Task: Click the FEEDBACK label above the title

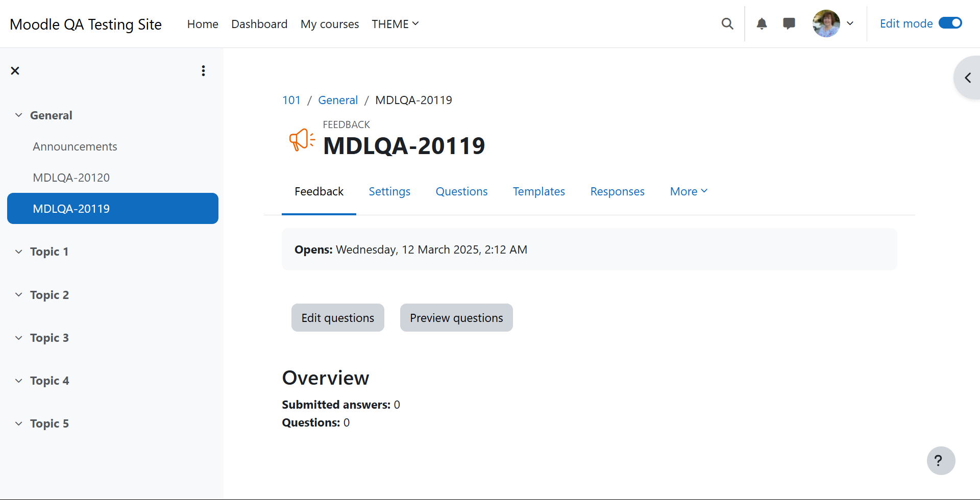Action: 346,124
